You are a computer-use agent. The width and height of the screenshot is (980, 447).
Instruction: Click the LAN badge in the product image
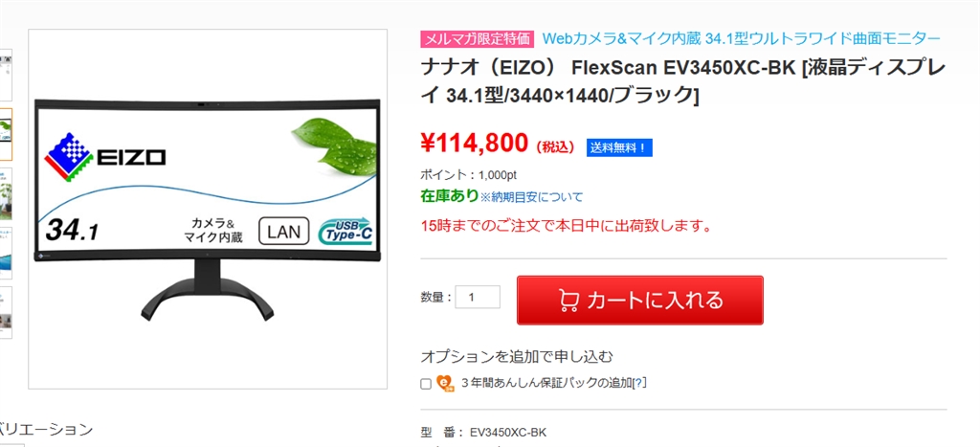pos(284,232)
